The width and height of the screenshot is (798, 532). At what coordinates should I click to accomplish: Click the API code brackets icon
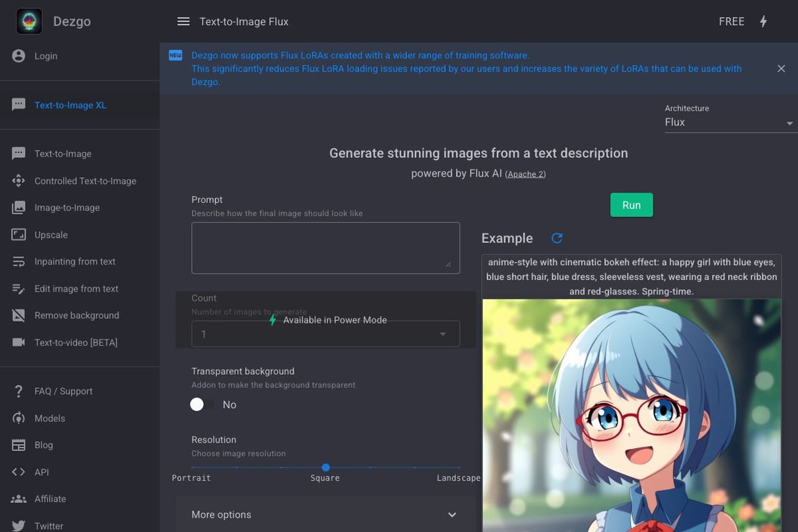[19, 472]
